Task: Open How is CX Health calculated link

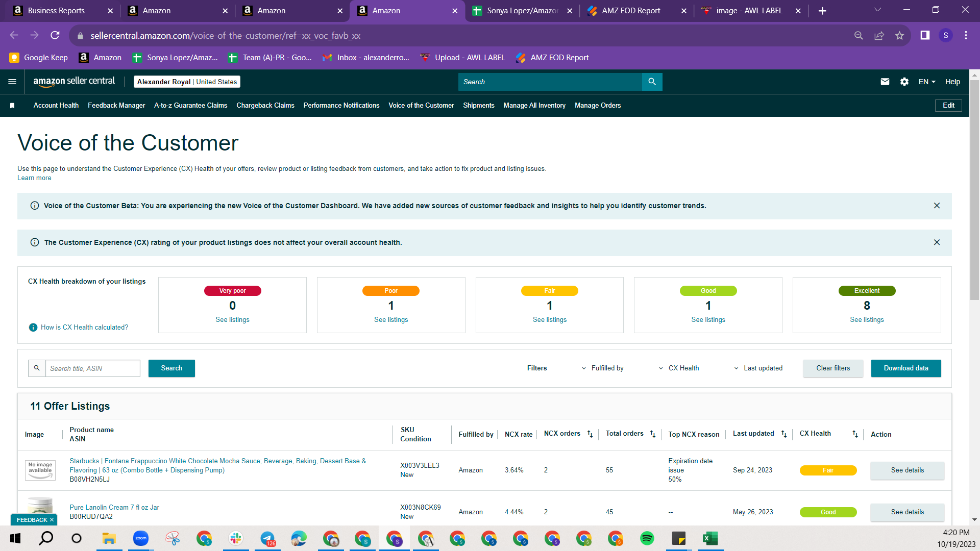Action: 85,328
